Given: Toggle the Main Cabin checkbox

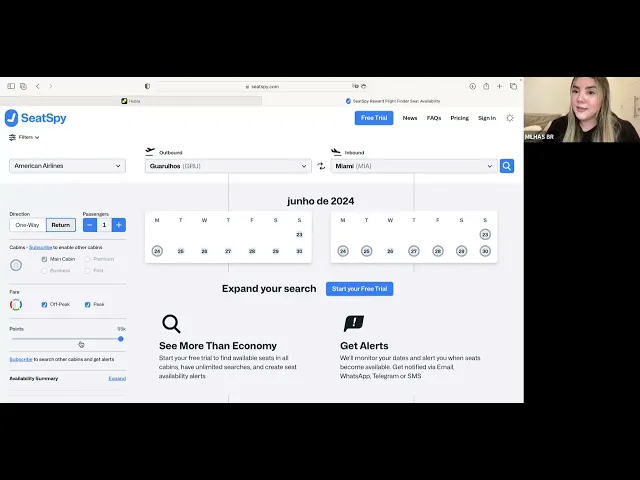Looking at the screenshot, I should tap(44, 259).
